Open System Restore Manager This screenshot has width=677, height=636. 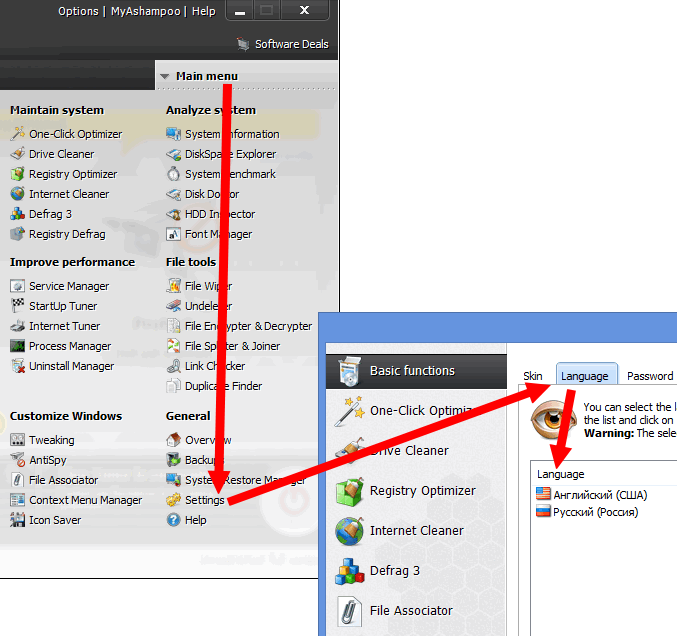point(245,480)
